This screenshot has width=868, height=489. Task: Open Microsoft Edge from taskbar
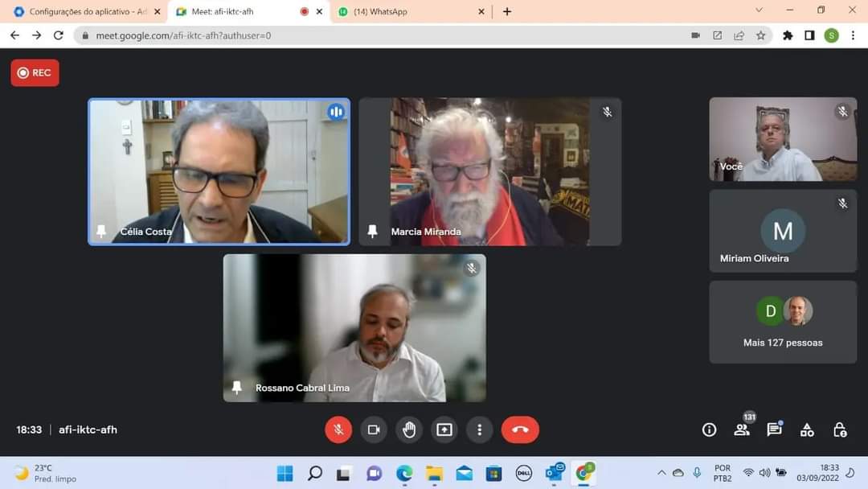coord(404,473)
